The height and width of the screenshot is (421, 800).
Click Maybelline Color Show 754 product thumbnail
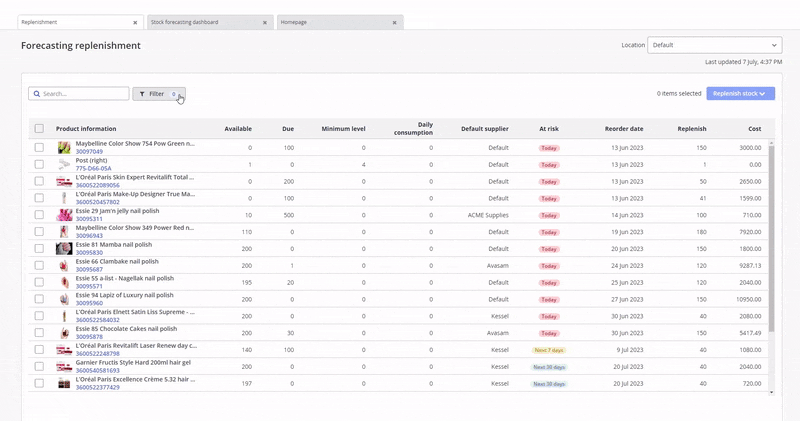tap(64, 147)
